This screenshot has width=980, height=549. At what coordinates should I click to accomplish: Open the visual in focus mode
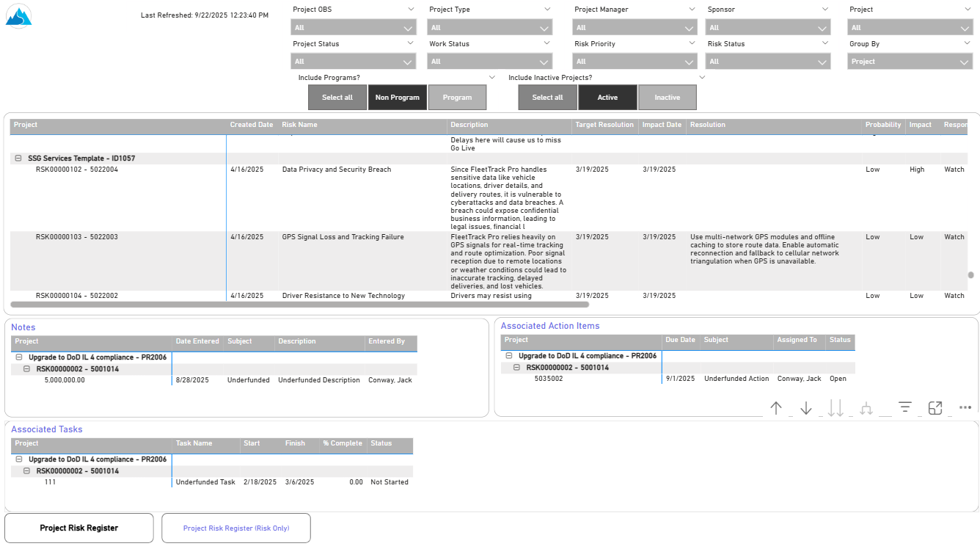click(x=935, y=408)
